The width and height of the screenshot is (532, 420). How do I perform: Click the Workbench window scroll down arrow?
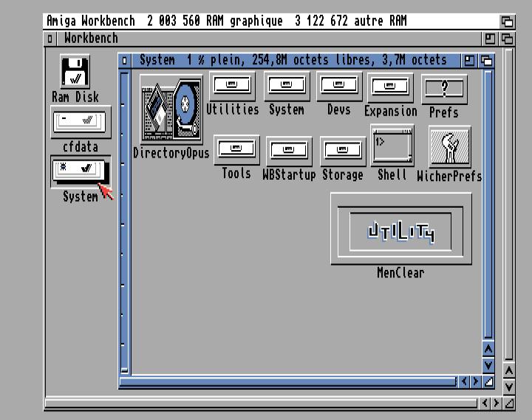click(x=509, y=387)
